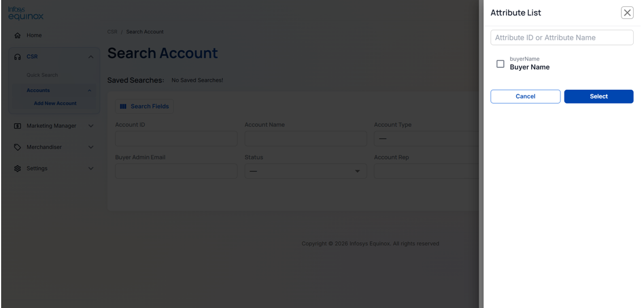Open Quick Search in sidebar
Image resolution: width=644 pixels, height=308 pixels.
click(42, 75)
